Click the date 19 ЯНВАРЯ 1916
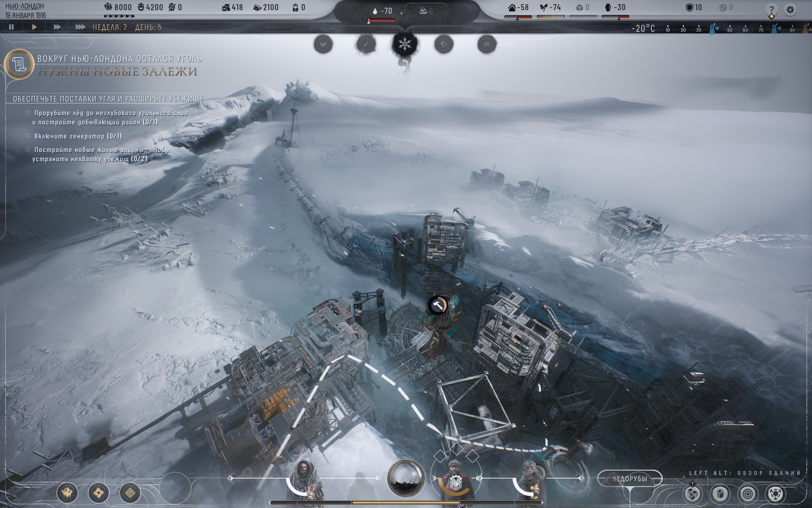812x508 pixels. pyautogui.click(x=25, y=16)
